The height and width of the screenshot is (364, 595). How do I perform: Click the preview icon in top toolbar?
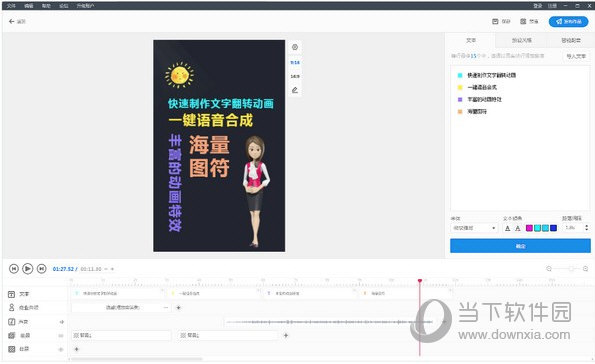(523, 22)
